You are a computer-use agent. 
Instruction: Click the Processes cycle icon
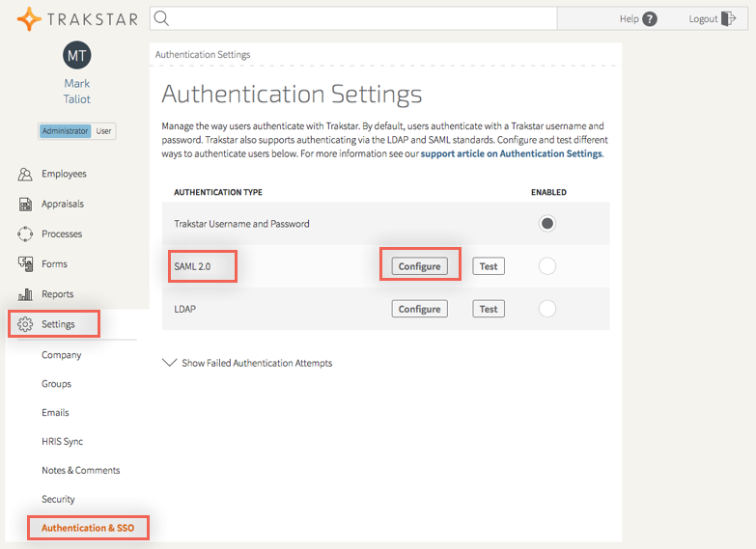coord(26,234)
